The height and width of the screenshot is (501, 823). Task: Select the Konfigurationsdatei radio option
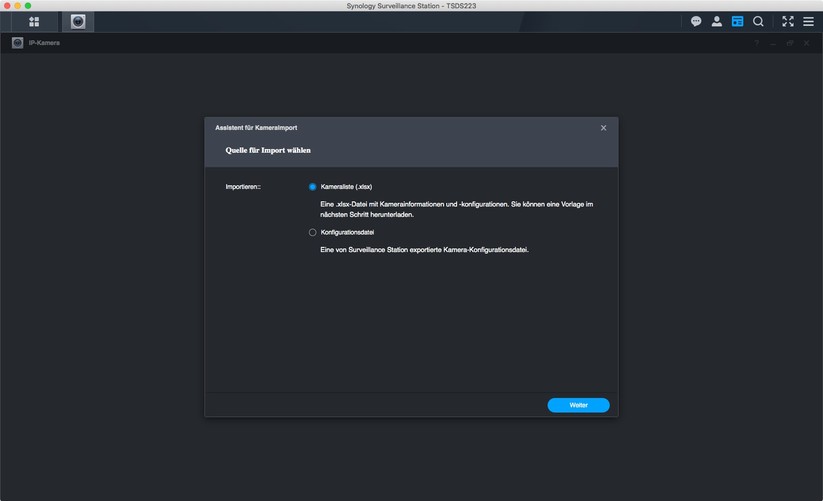[x=312, y=232]
